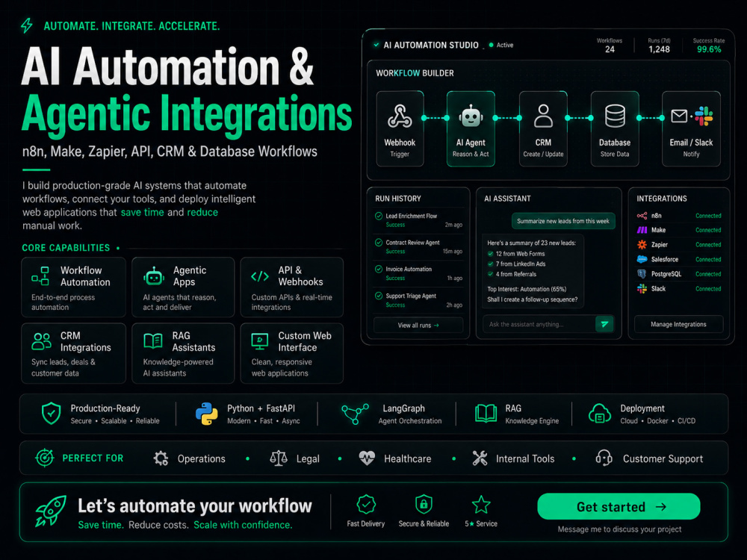
Task: Select the Database Store Data node
Action: pos(615,128)
